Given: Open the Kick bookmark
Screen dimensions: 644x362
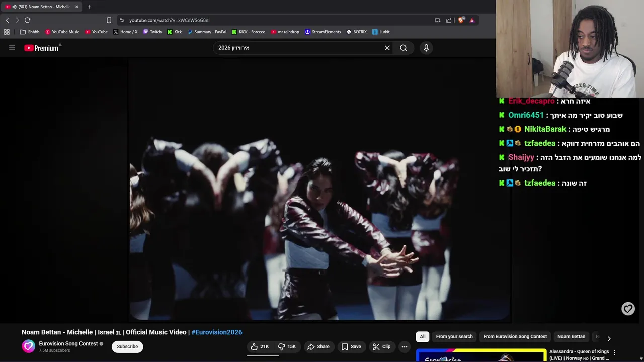Looking at the screenshot, I should [175, 32].
